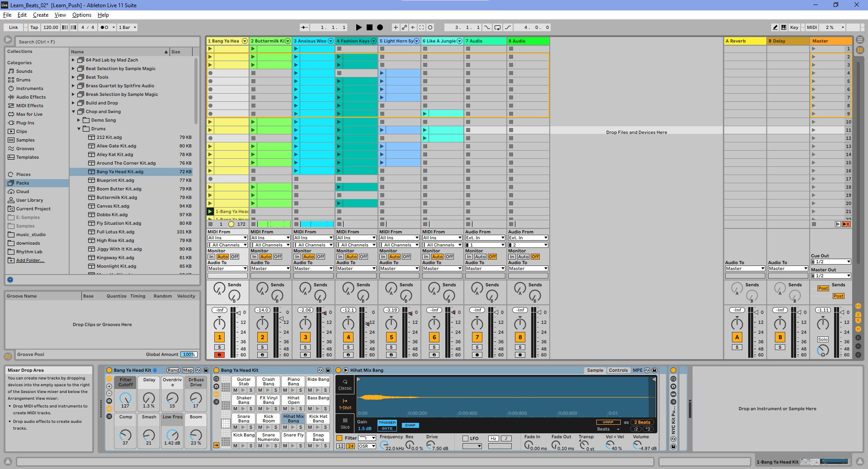
Task: Solo track 3 Anxious Woo
Action: 305,347
